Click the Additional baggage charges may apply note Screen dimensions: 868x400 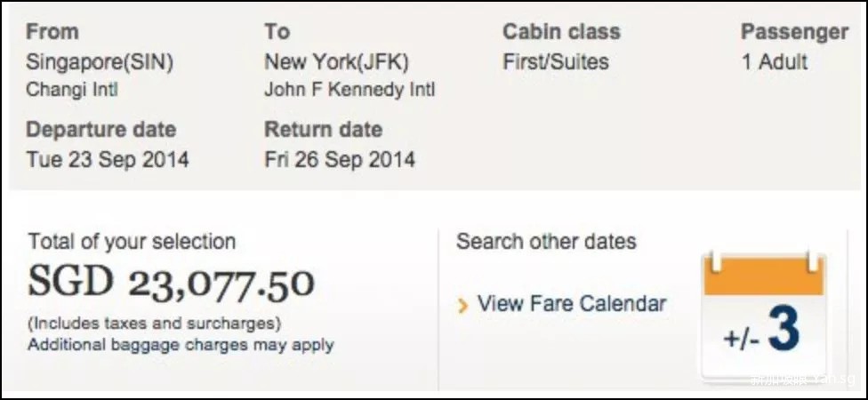[x=181, y=344]
